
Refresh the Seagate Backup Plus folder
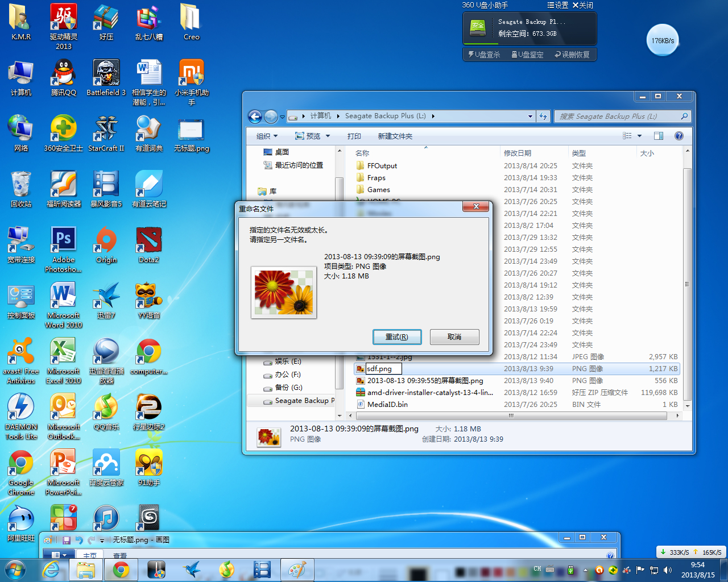pyautogui.click(x=543, y=117)
